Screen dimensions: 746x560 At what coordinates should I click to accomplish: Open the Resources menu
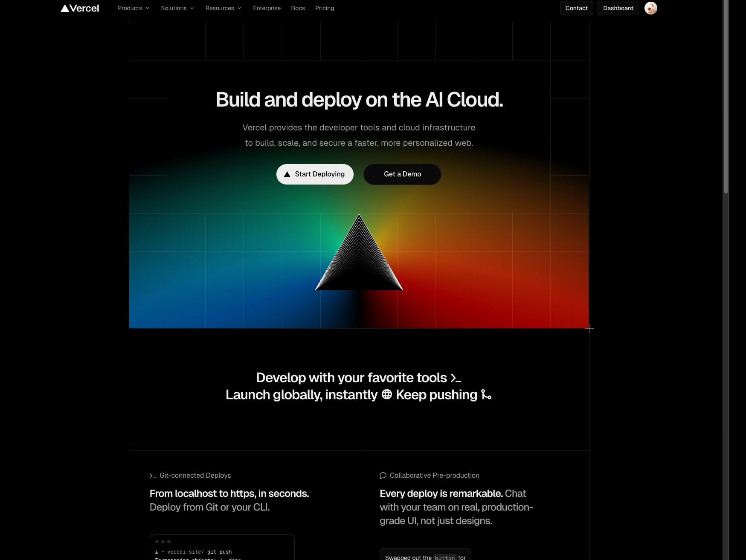(x=223, y=8)
